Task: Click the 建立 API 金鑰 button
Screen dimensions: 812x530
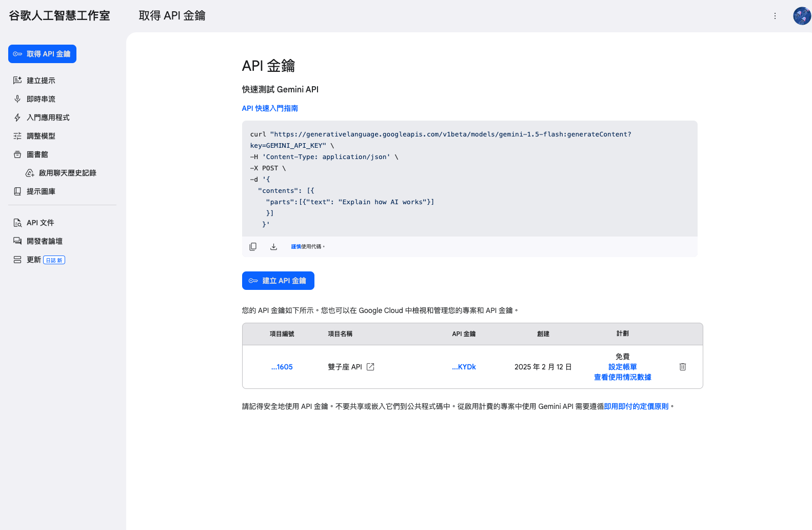Action: [x=278, y=281]
